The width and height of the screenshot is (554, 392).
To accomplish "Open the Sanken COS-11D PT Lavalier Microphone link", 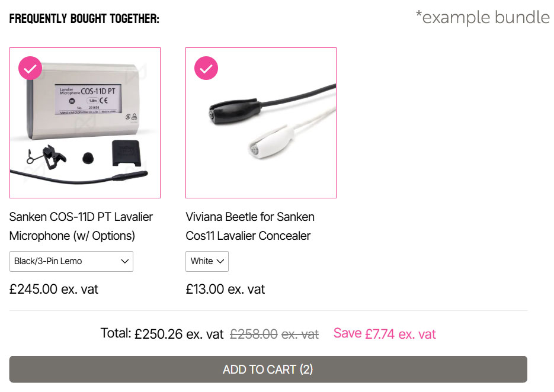I will pos(81,226).
